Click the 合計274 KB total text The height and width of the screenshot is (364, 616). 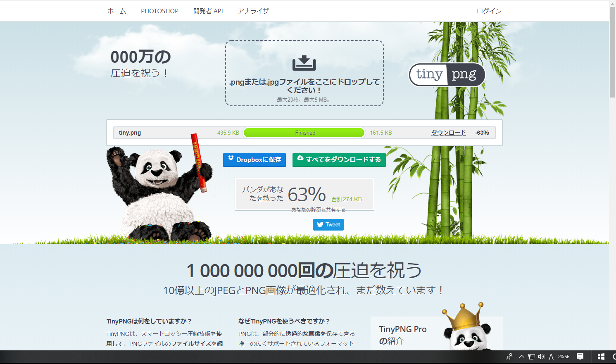pos(347,199)
